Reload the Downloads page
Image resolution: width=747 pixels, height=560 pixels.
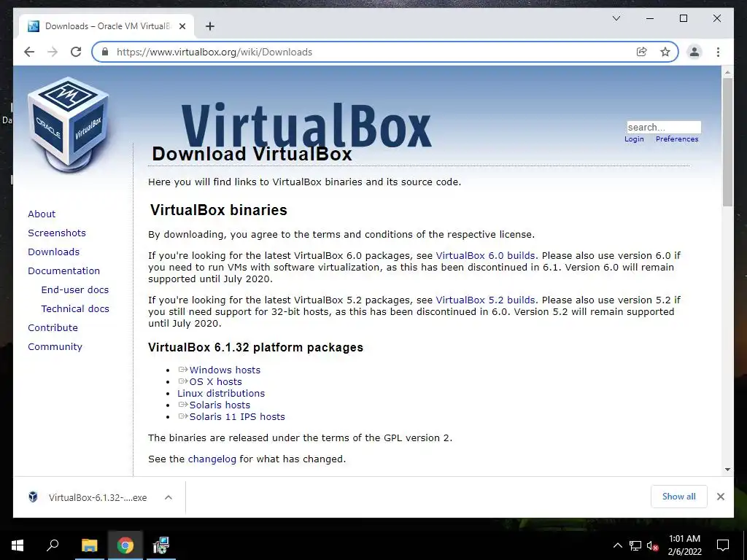[76, 52]
